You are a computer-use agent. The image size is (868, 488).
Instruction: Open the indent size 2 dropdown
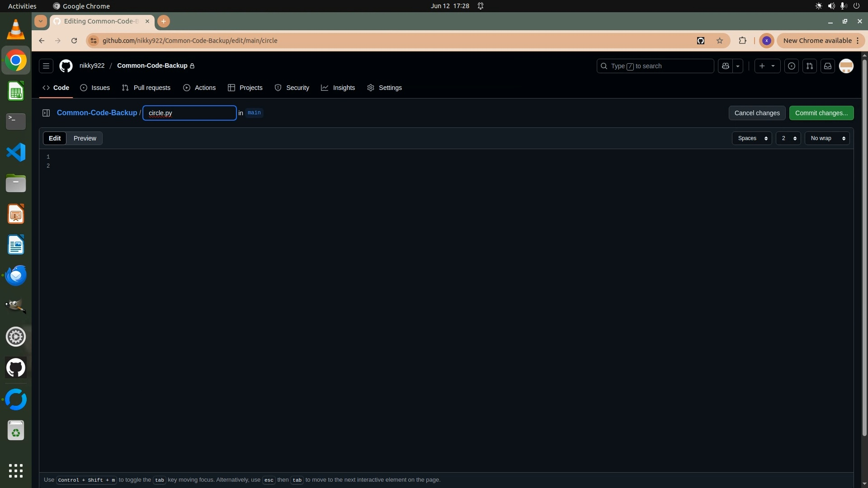788,138
